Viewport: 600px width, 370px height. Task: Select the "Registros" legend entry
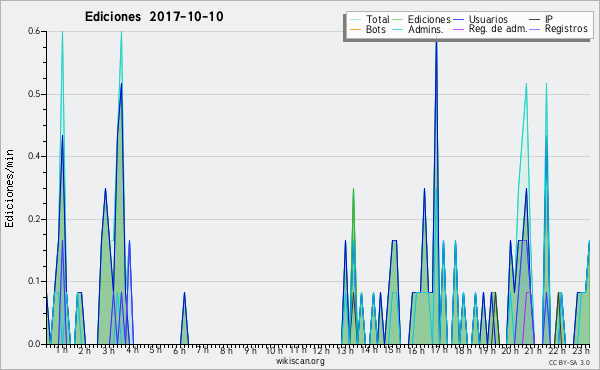tap(566, 29)
